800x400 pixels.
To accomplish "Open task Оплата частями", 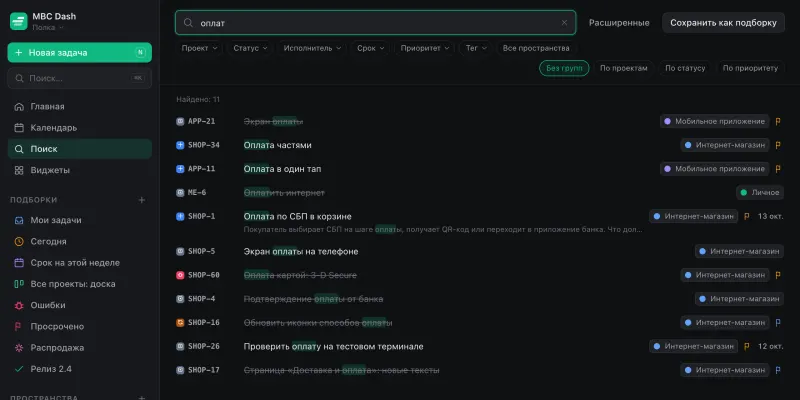I will [x=278, y=145].
